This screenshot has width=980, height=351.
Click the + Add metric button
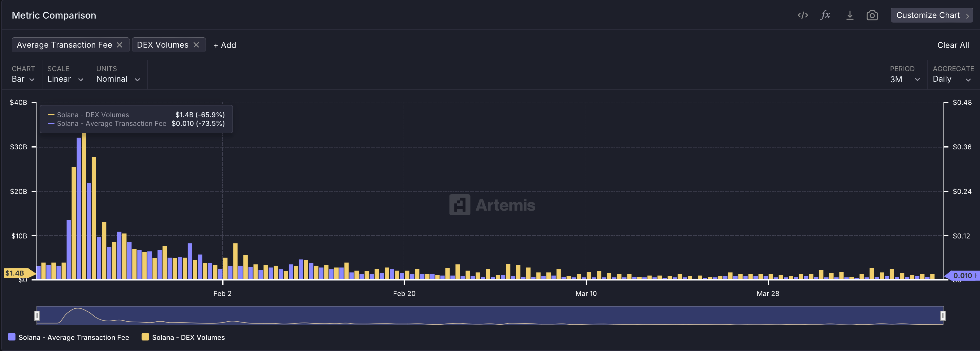tap(225, 45)
